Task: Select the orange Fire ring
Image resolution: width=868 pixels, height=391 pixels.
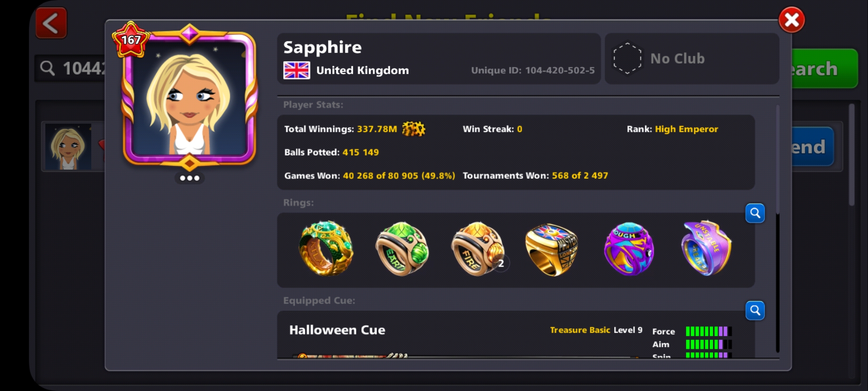Action: pyautogui.click(x=478, y=249)
